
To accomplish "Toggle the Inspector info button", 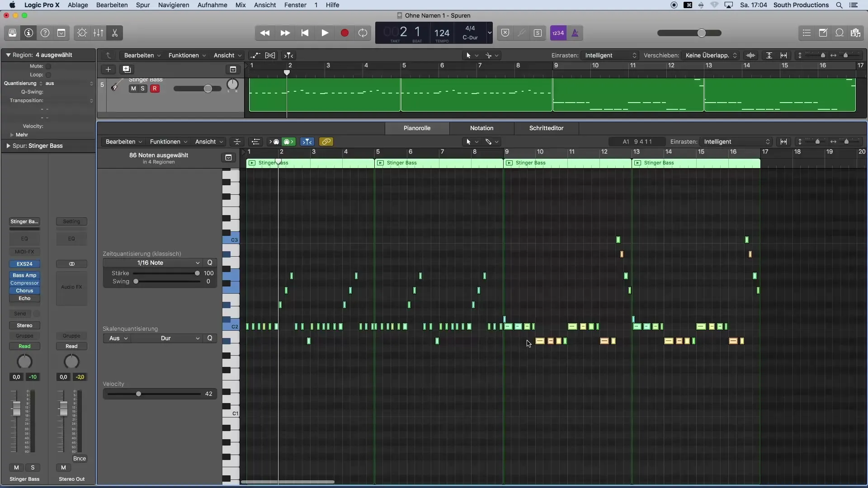I will [x=28, y=33].
